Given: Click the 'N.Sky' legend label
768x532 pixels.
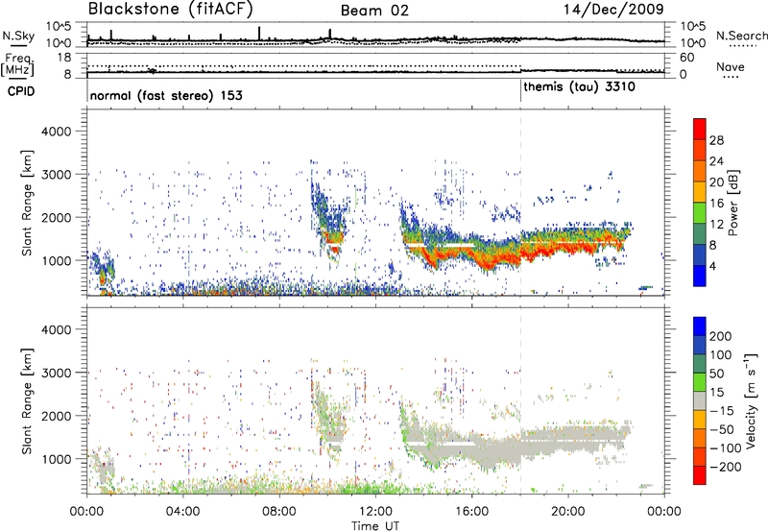Looking at the screenshot, I should 18,36.
